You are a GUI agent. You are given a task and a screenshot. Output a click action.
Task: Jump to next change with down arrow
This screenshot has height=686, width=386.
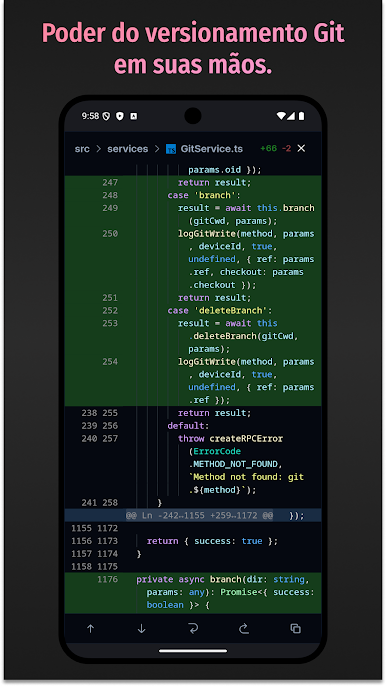(x=141, y=629)
